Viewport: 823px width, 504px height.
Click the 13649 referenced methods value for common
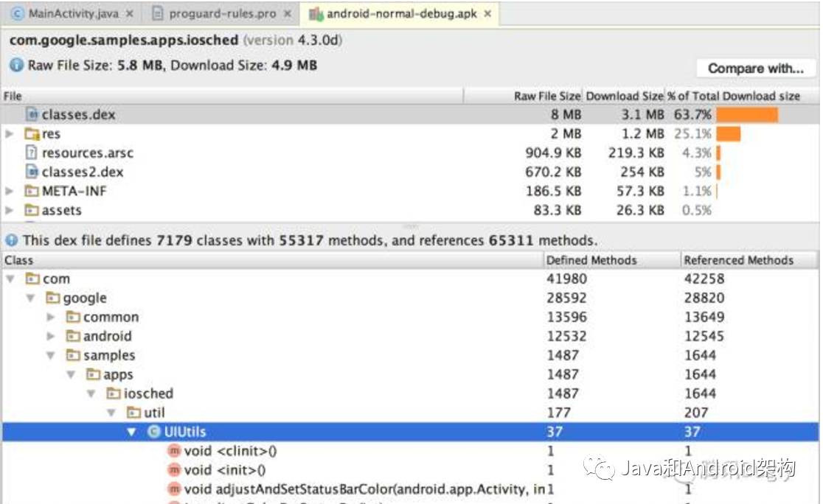pyautogui.click(x=704, y=317)
